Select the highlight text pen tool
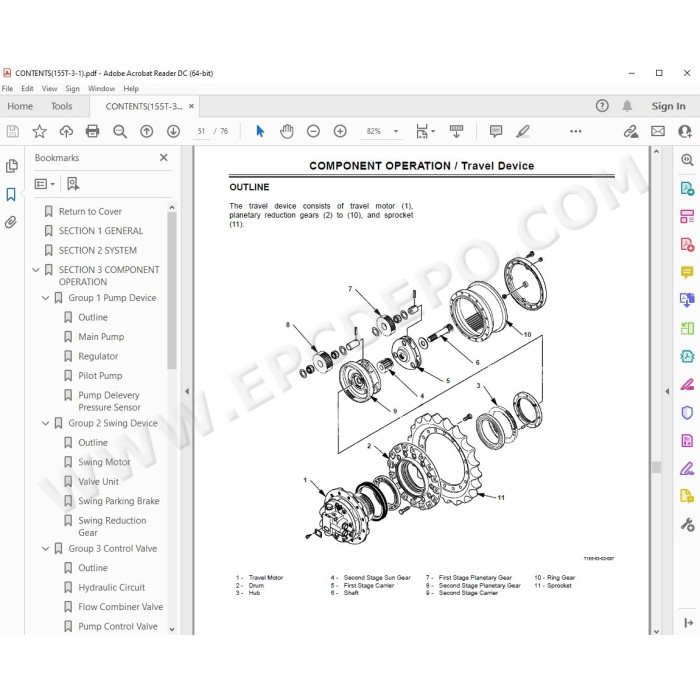This screenshot has height=700, width=700. 522,131
